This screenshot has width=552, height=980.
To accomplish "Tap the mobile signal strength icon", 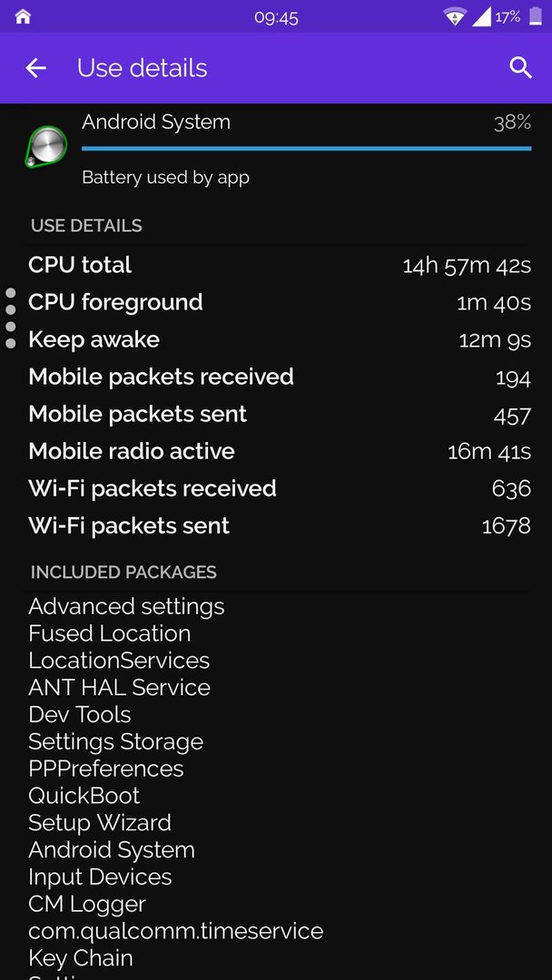I will click(x=481, y=17).
